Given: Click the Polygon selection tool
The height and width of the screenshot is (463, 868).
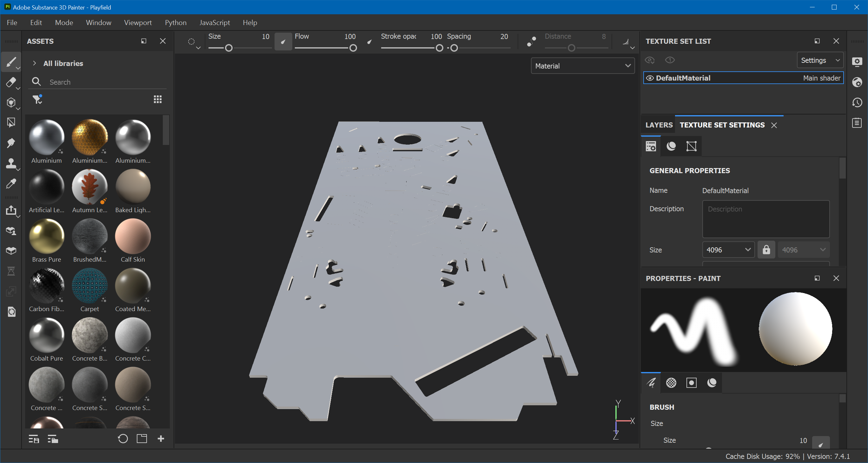Looking at the screenshot, I should [11, 123].
